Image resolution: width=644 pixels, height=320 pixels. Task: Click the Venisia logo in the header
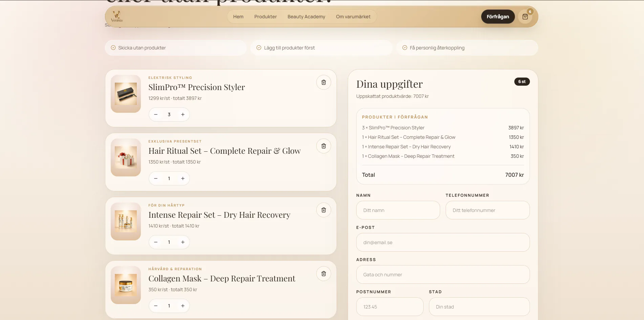(x=117, y=16)
